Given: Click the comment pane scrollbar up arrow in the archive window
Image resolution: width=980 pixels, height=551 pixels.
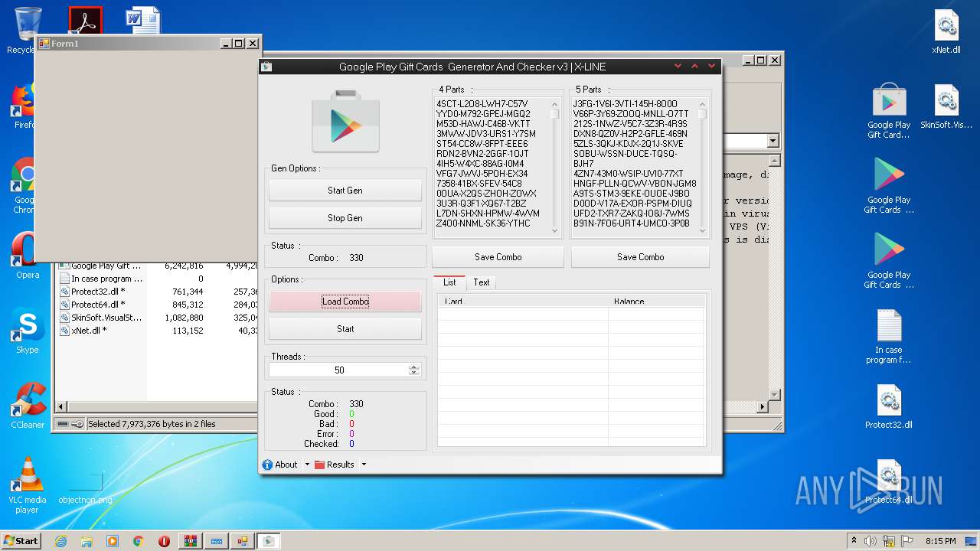Looking at the screenshot, I should [x=774, y=161].
